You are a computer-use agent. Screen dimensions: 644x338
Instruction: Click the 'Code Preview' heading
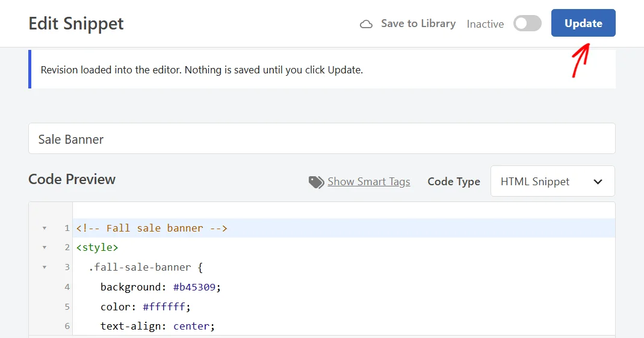[x=72, y=179]
